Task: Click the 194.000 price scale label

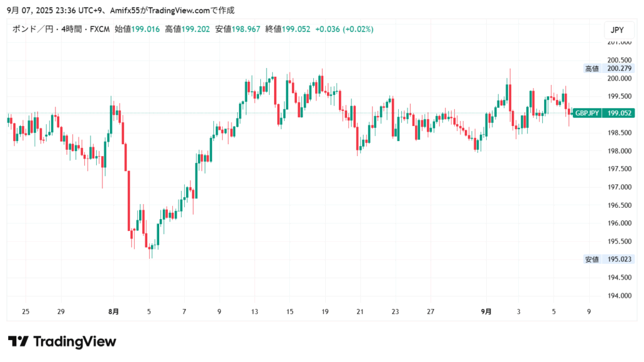Action: pyautogui.click(x=619, y=295)
